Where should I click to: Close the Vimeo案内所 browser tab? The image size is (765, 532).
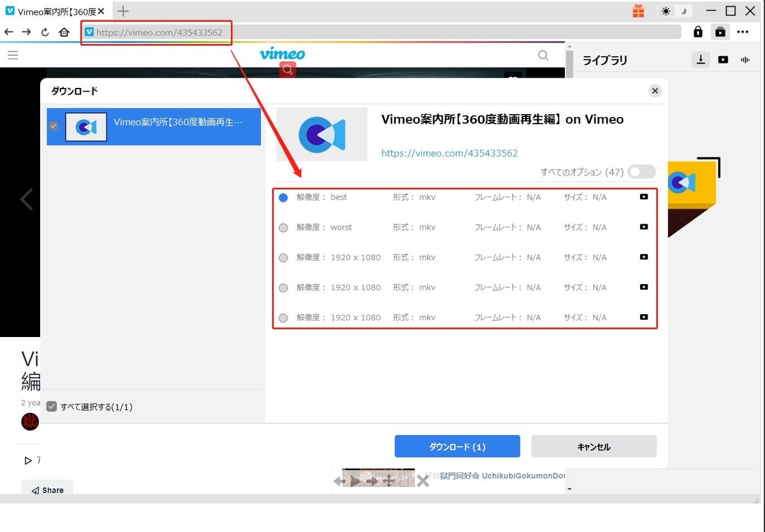pyautogui.click(x=101, y=11)
